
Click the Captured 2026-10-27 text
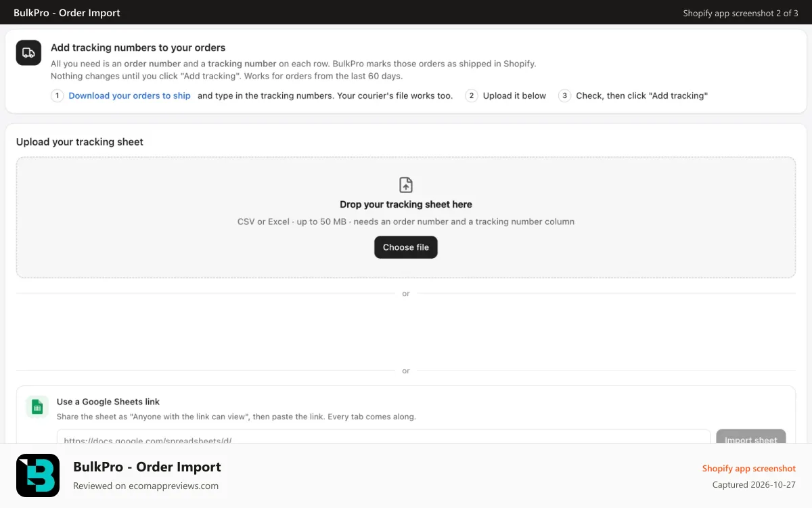[754, 485]
